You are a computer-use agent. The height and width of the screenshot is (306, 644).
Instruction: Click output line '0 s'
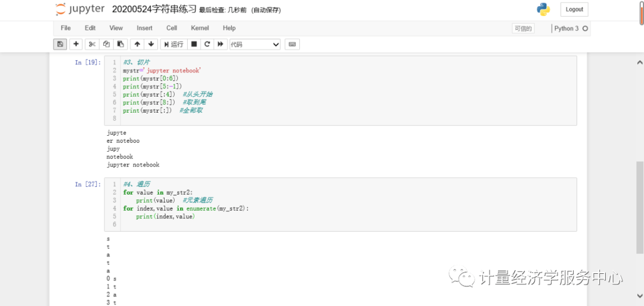pos(112,279)
